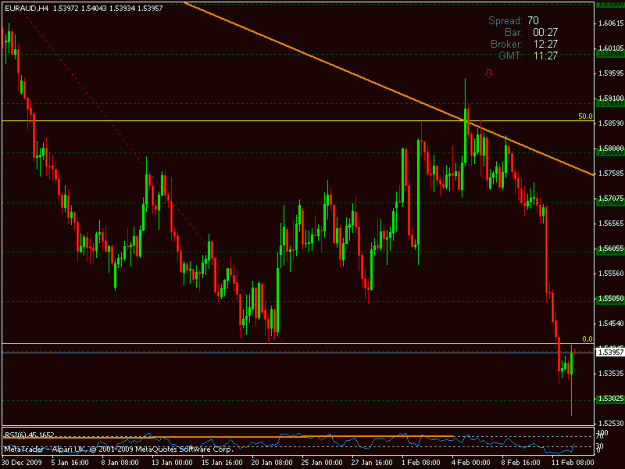Image resolution: width=625 pixels, height=469 pixels.
Task: Click the 1.53535 price axis label
Action: 610,373
